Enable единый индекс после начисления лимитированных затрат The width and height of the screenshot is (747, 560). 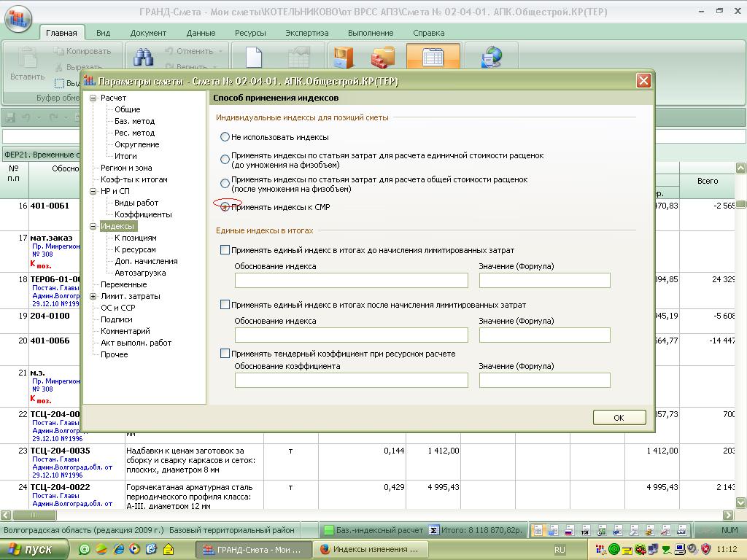point(225,305)
